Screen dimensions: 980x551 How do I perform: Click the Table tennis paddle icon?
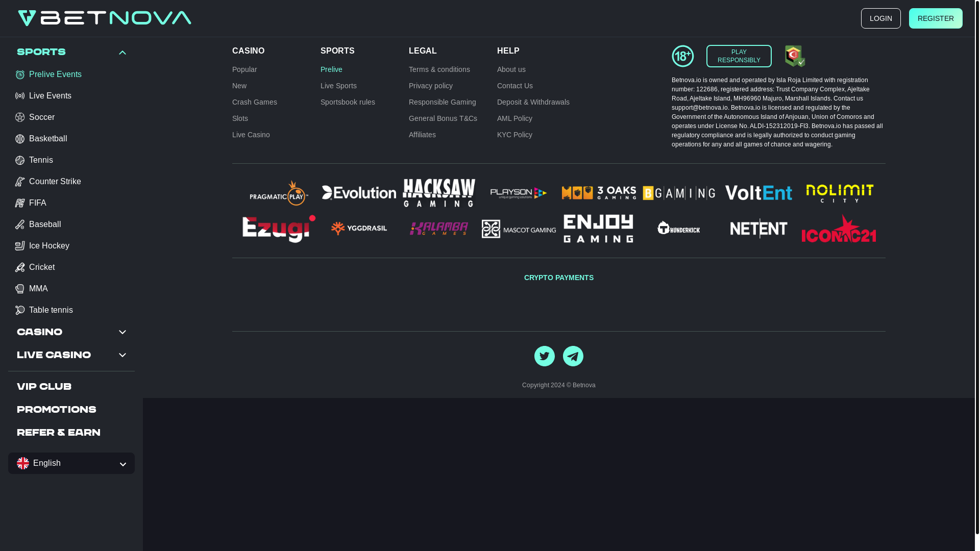click(x=20, y=310)
